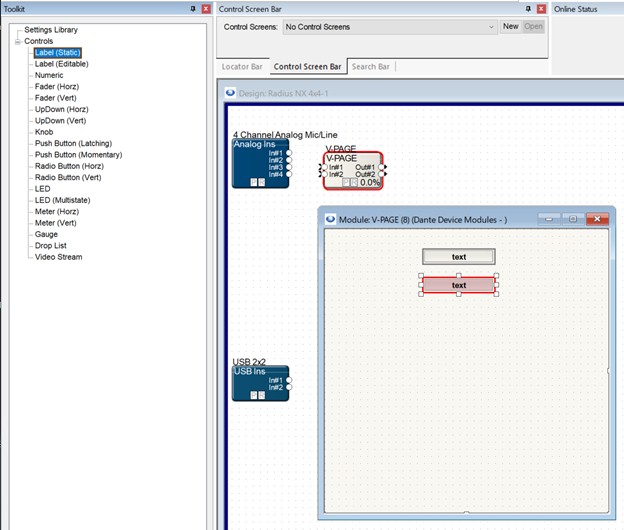The image size is (624, 530).
Task: Click Analog Ins In#4 output node
Action: (289, 174)
